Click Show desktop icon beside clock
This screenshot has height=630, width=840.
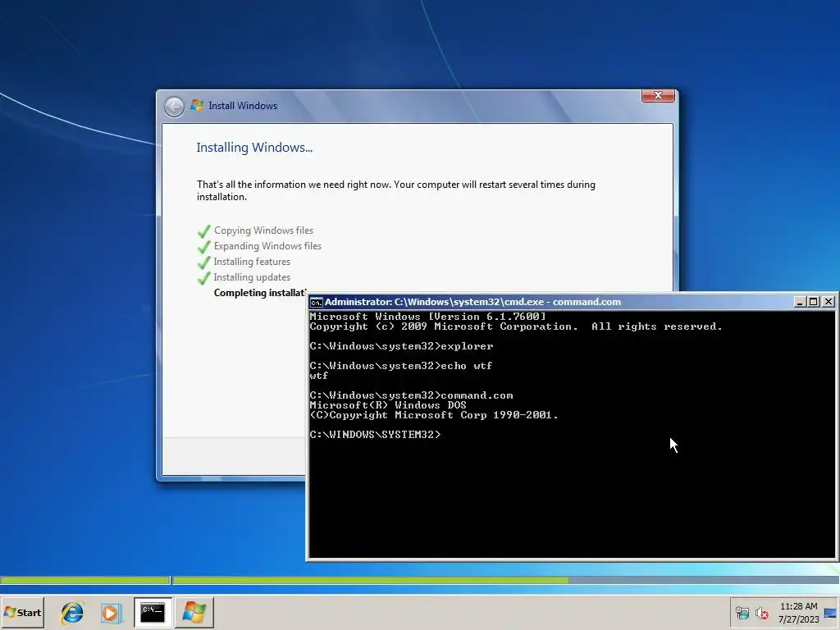coord(830,613)
